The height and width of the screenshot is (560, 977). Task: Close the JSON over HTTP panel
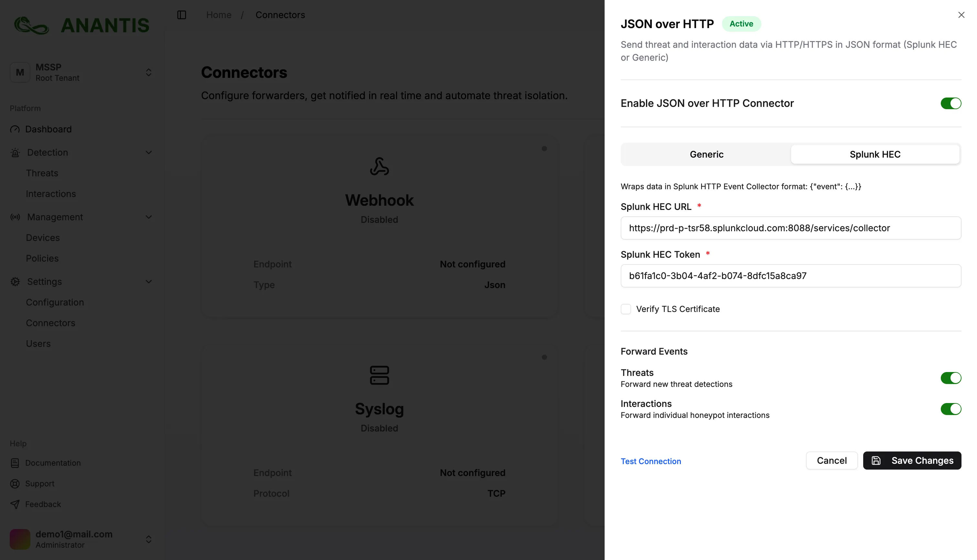click(x=961, y=15)
